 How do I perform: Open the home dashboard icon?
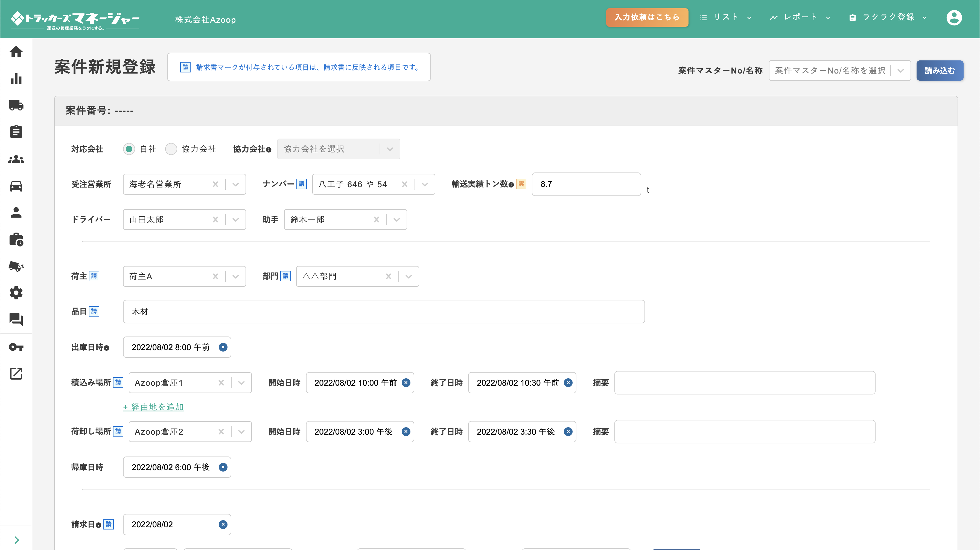point(16,51)
